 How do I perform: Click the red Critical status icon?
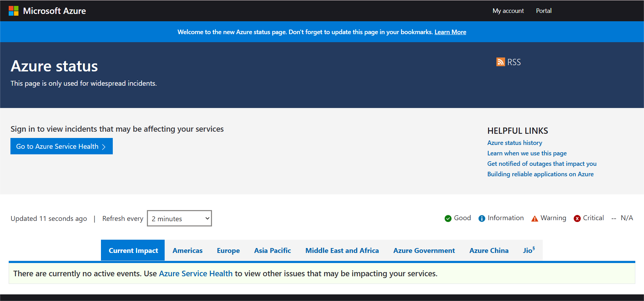tap(577, 218)
